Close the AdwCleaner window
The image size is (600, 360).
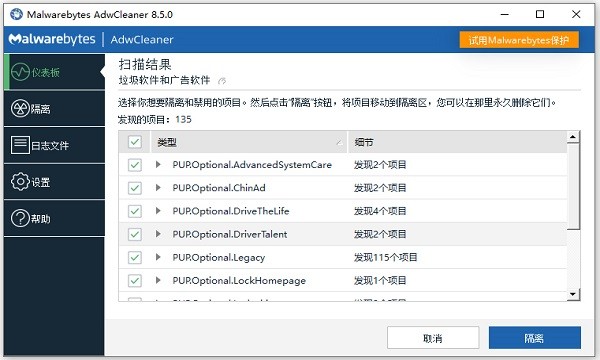(576, 15)
